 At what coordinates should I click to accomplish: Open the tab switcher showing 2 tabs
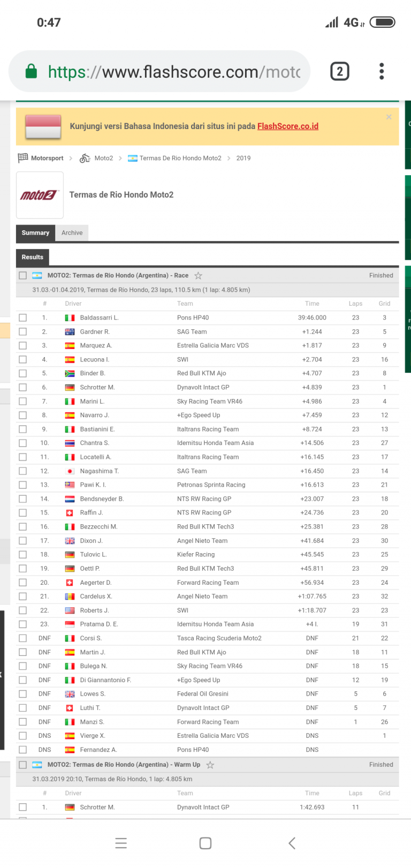[340, 71]
